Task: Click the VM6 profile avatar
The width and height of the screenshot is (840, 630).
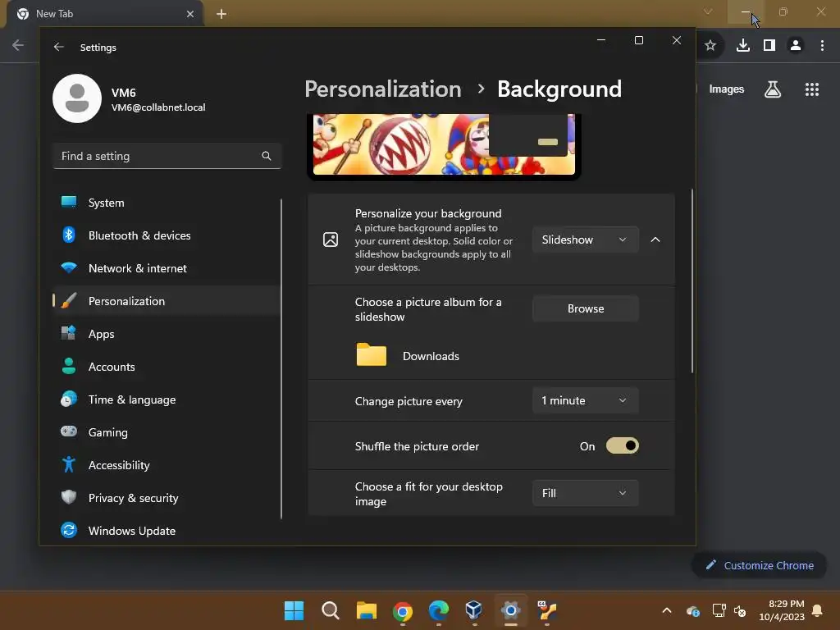Action: coord(77,98)
